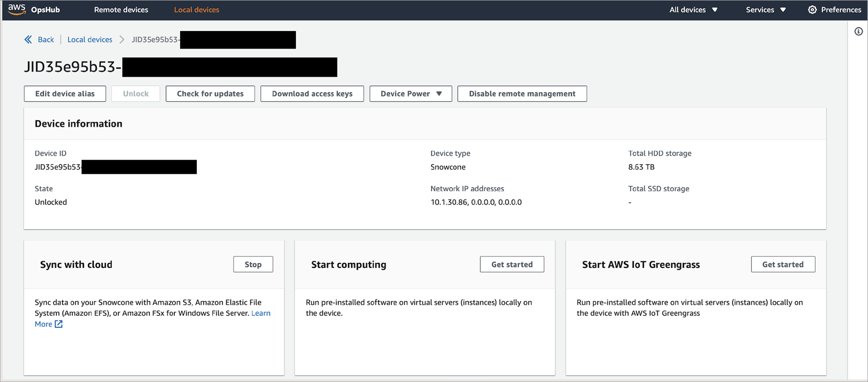Click the Preferences gear icon
Viewport: 868px width, 382px height.
coord(812,10)
